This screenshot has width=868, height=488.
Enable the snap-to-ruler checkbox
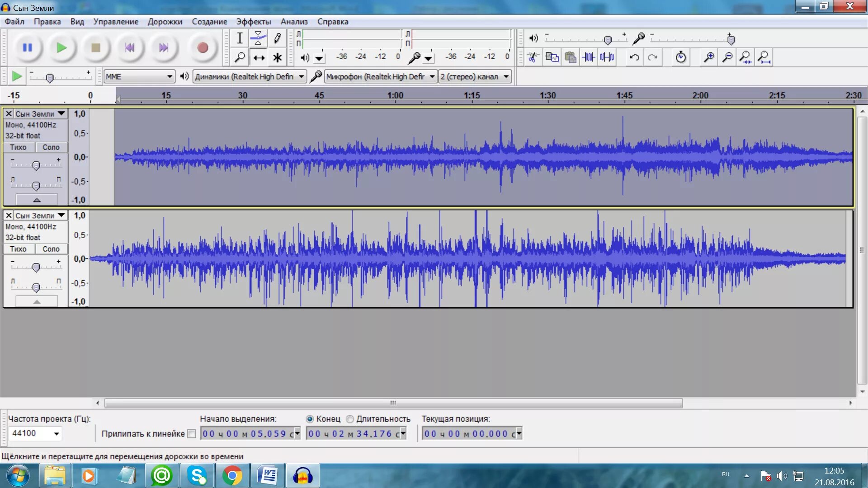point(192,434)
